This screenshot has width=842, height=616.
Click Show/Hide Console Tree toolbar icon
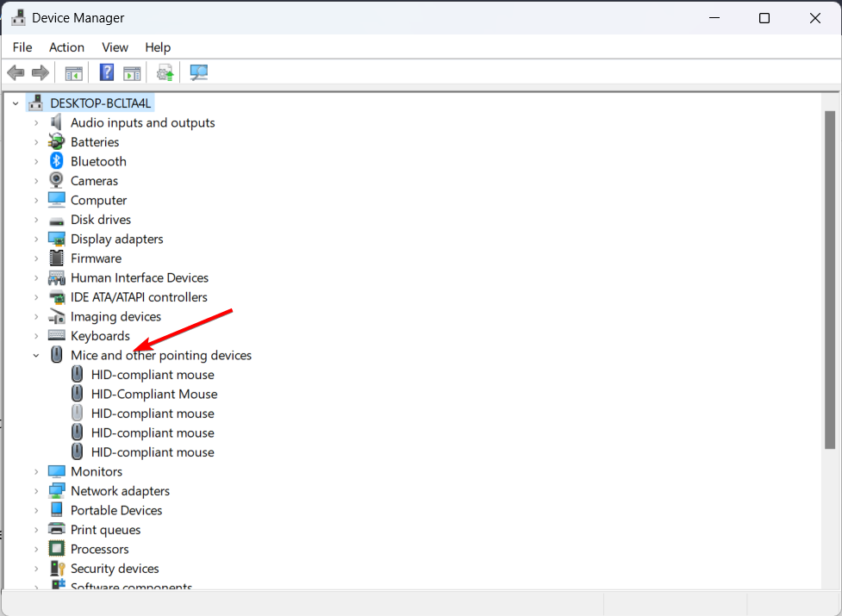[73, 73]
